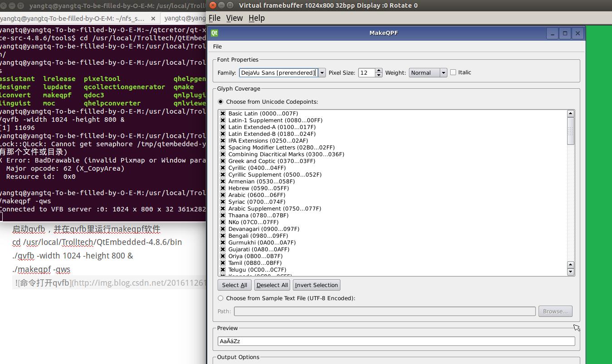Maximize the MakeQPF window
Viewport: 612px width, 364px height.
pyautogui.click(x=565, y=33)
